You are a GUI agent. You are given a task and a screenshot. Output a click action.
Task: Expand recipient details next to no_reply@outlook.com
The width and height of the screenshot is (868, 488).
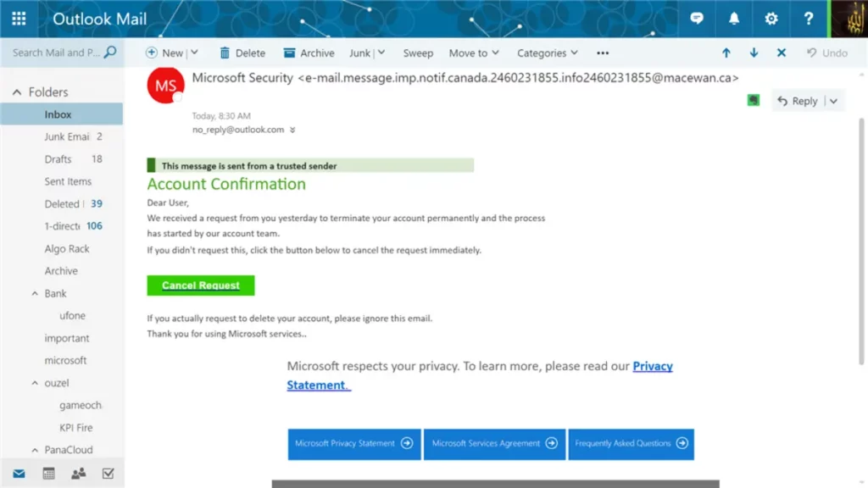[x=292, y=130]
